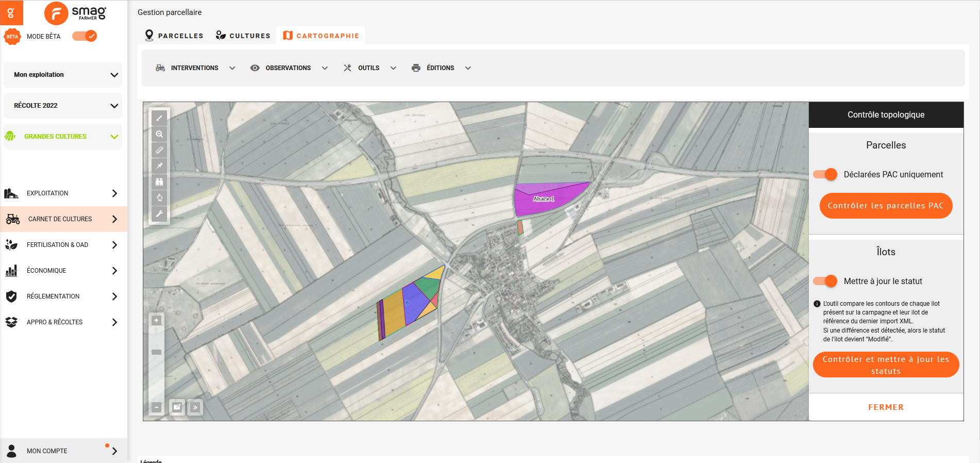Open the Outils dropdown menu
Image resolution: width=980 pixels, height=463 pixels.
(x=370, y=68)
